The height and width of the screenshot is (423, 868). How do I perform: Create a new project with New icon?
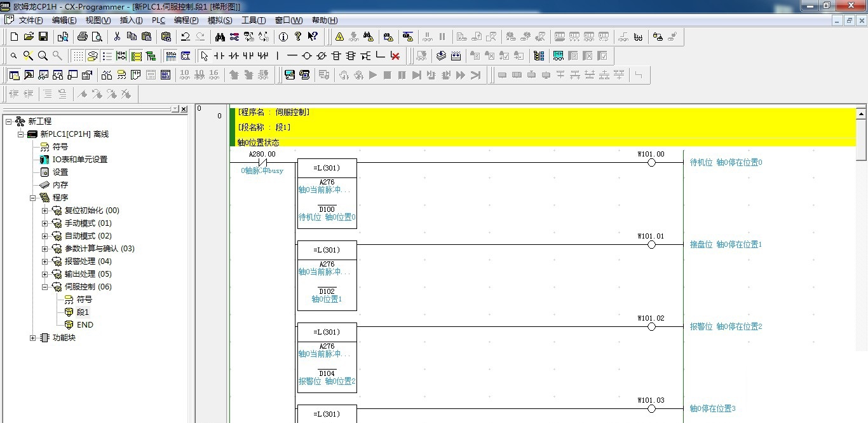[x=14, y=36]
